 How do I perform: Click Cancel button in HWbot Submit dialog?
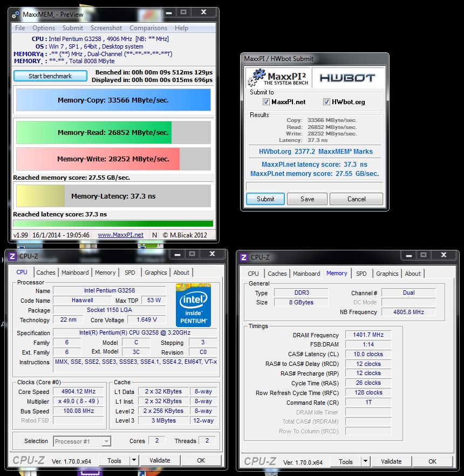click(356, 199)
